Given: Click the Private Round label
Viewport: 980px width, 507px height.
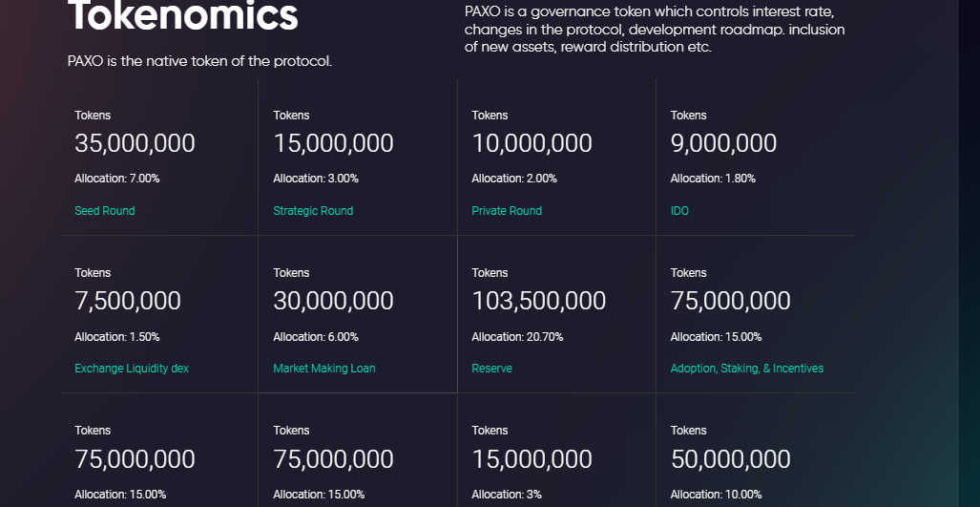Looking at the screenshot, I should point(507,211).
